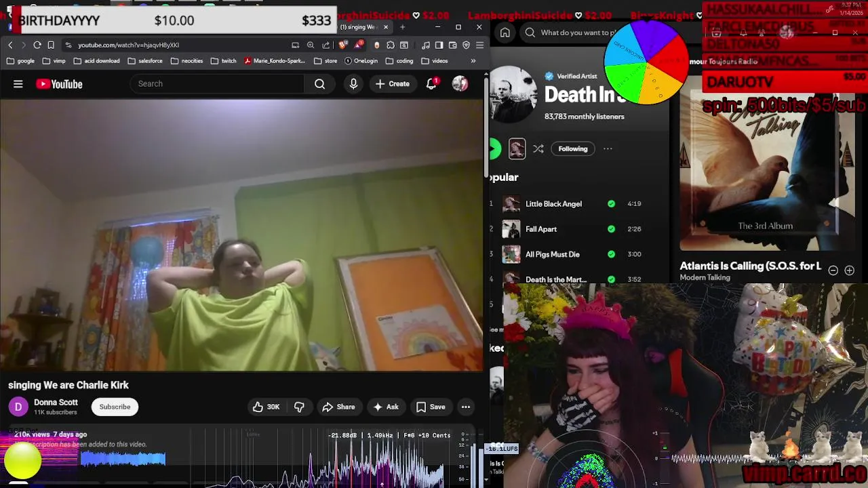Click the Following button on Spotify artist
The height and width of the screenshot is (488, 868).
click(x=573, y=148)
